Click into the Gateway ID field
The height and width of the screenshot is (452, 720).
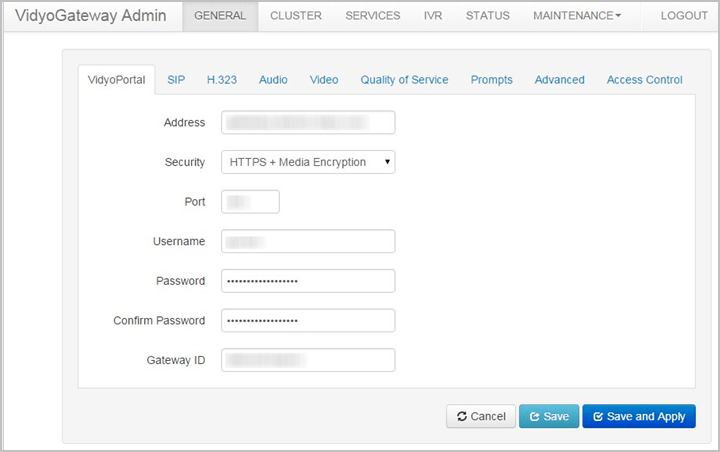click(x=308, y=360)
